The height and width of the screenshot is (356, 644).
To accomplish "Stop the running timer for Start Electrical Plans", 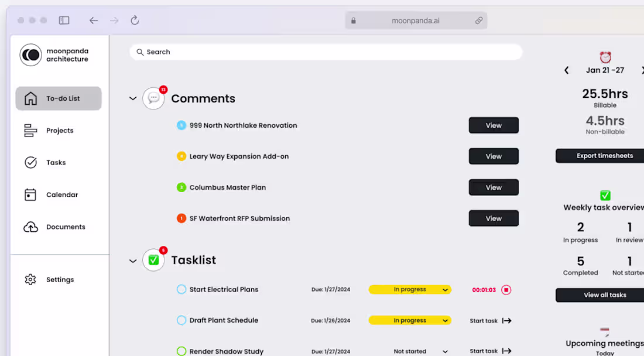I will pyautogui.click(x=506, y=289).
